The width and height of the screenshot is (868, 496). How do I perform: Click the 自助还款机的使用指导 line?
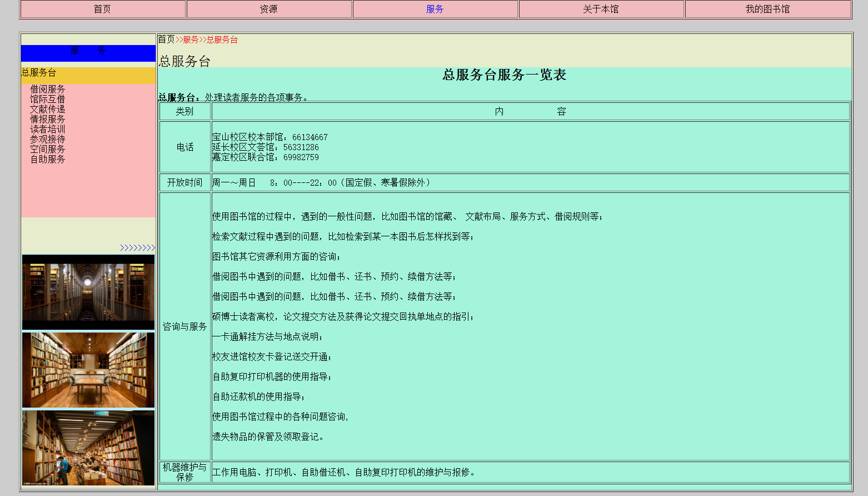tap(258, 396)
